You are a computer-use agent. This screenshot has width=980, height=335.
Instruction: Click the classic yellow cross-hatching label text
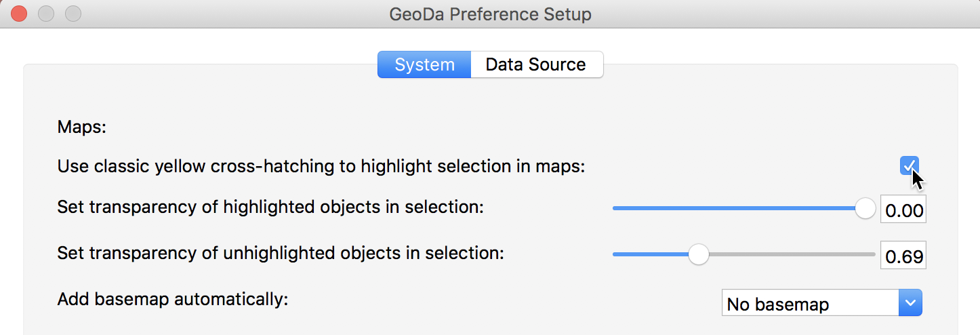point(321,166)
